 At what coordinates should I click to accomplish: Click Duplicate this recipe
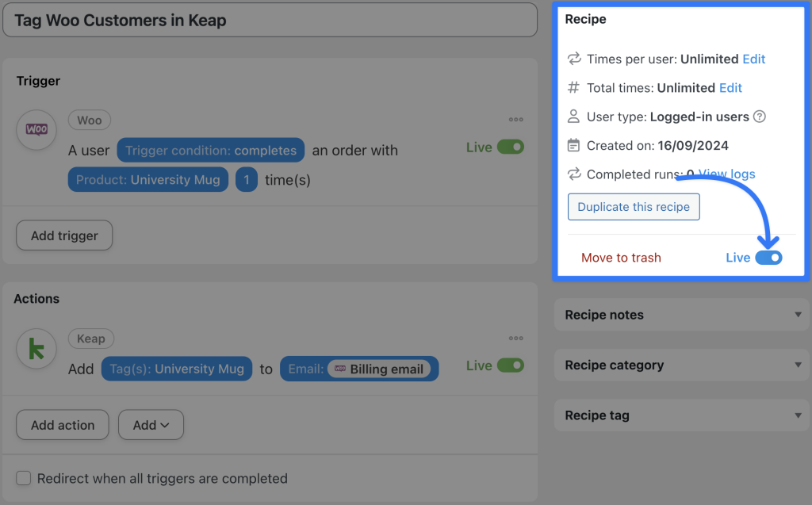click(x=633, y=206)
